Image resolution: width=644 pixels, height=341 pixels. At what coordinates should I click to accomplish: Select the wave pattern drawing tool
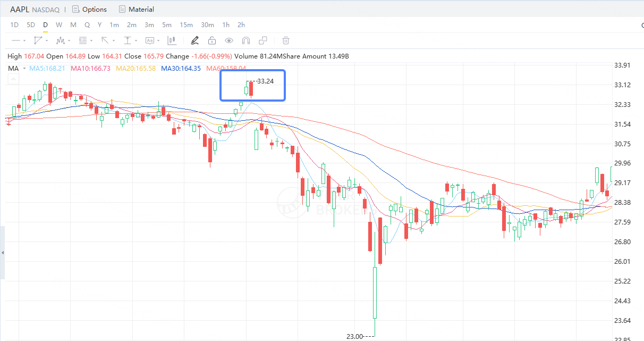click(x=60, y=40)
